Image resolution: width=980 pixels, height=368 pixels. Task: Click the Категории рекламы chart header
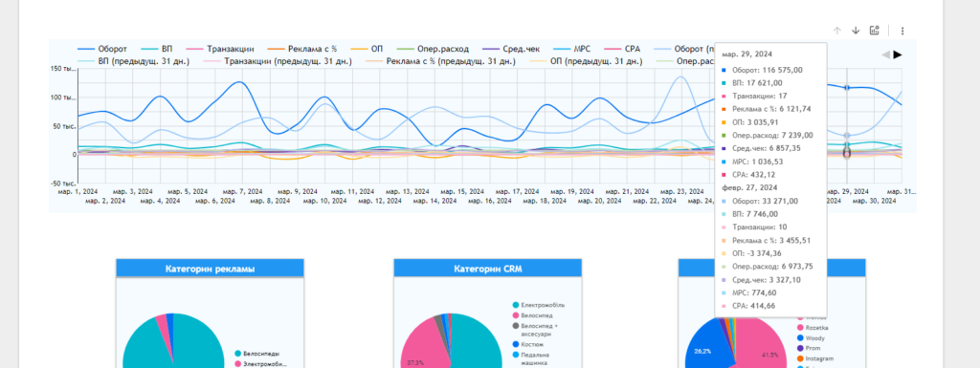point(210,269)
